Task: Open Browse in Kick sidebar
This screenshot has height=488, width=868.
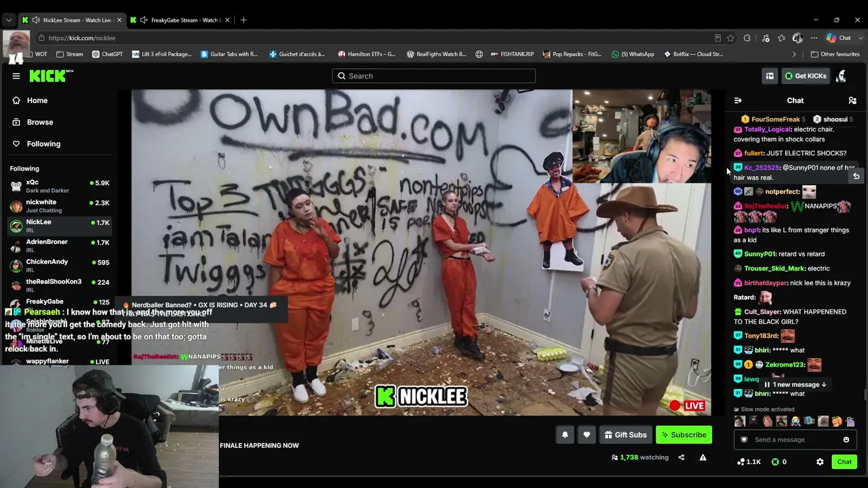Action: pyautogui.click(x=33, y=122)
